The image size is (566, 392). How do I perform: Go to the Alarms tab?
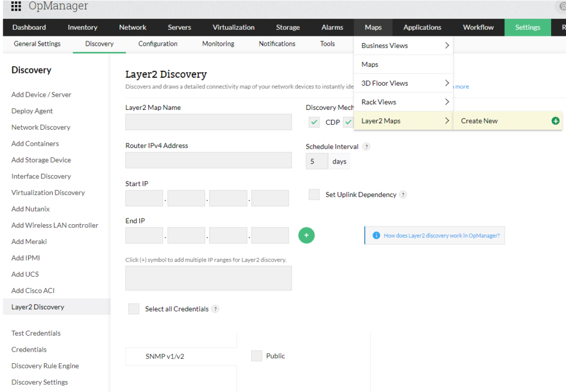tap(332, 28)
